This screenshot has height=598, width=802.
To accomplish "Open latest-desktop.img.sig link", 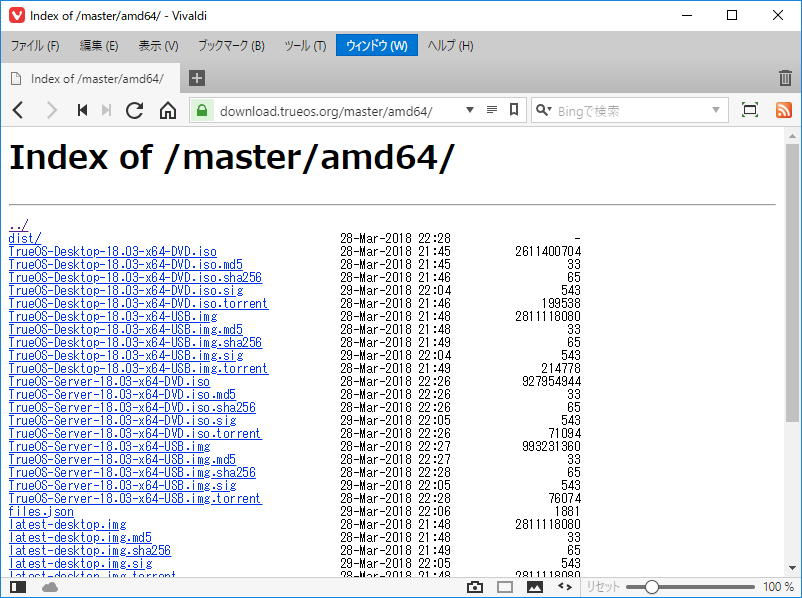I will pos(80,563).
